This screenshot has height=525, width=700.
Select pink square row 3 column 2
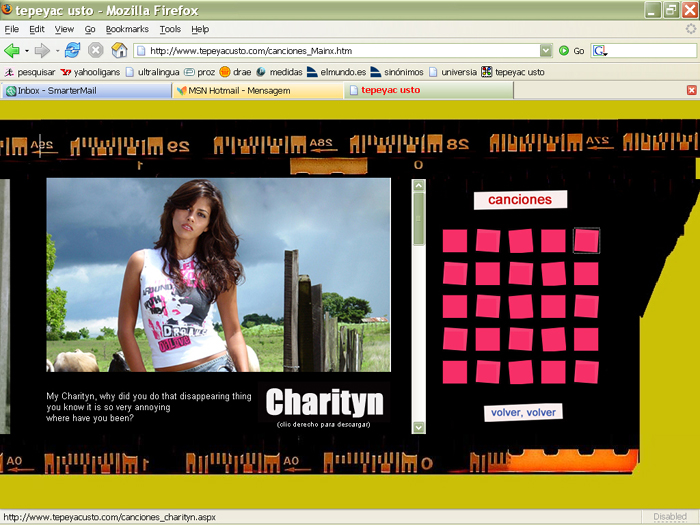tap(488, 306)
